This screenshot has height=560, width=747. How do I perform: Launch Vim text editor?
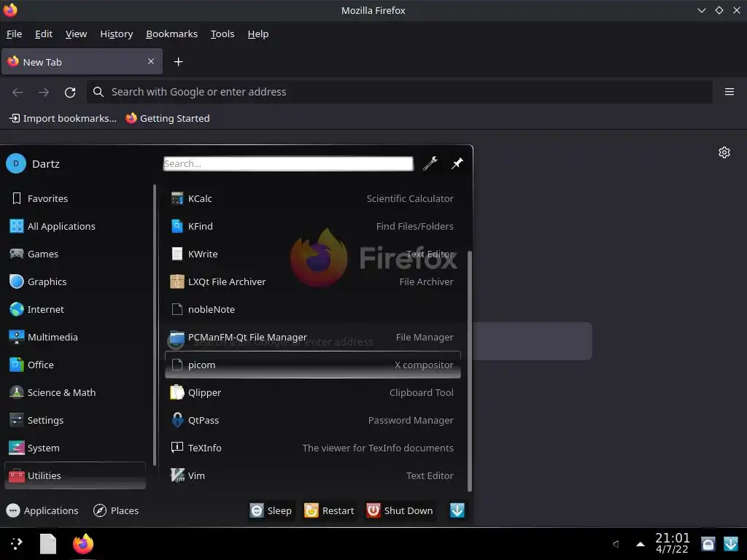[x=312, y=475]
